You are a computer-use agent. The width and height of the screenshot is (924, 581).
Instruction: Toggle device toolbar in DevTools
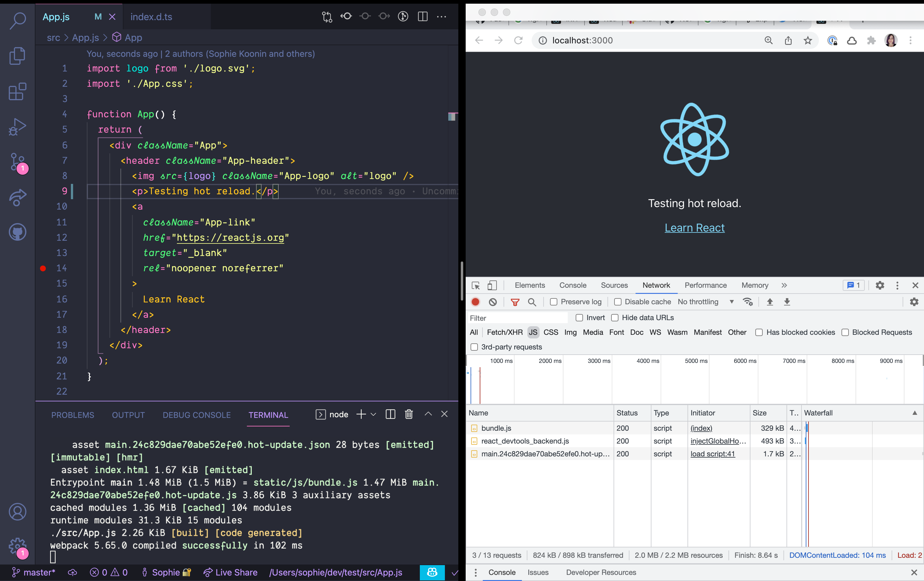(492, 285)
